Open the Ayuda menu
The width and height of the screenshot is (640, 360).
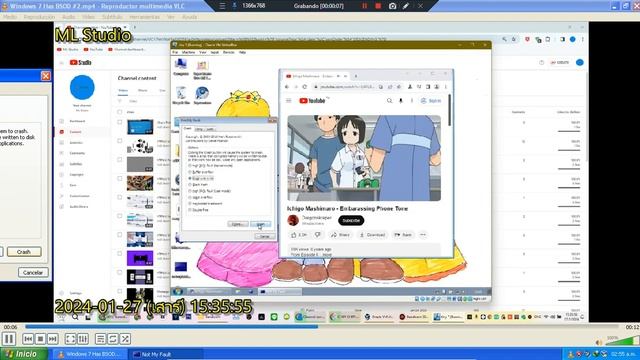(189, 17)
